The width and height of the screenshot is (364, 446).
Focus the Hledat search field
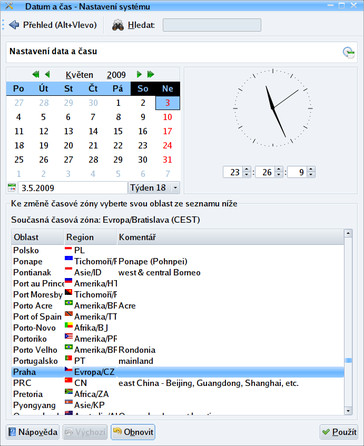coord(212,25)
